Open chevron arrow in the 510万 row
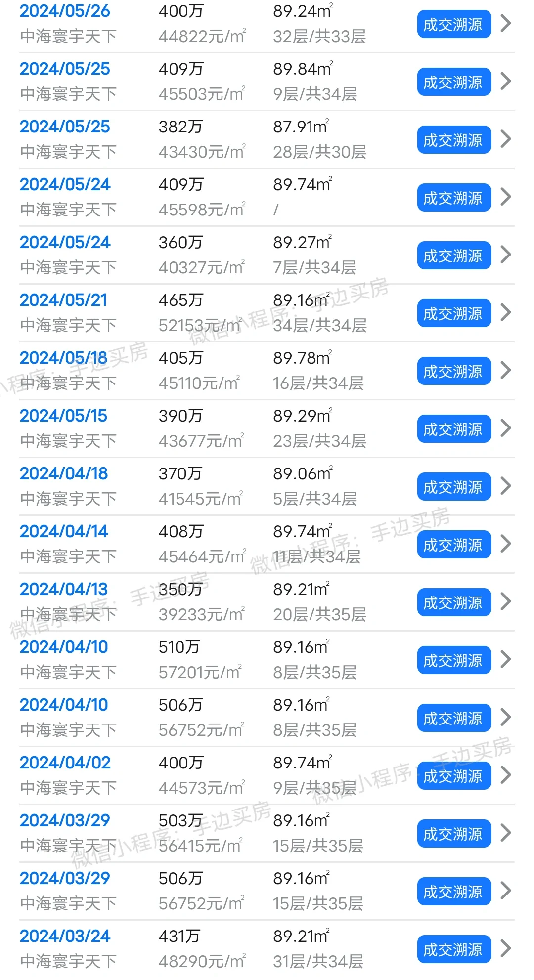Viewport: 534px width, 980px height. (505, 659)
